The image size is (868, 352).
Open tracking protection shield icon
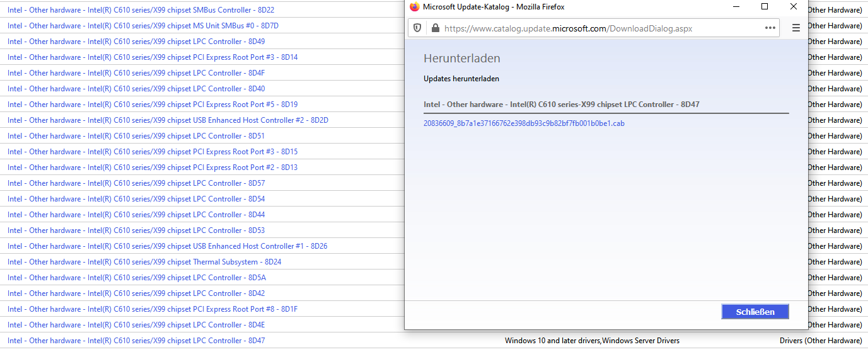pyautogui.click(x=417, y=28)
